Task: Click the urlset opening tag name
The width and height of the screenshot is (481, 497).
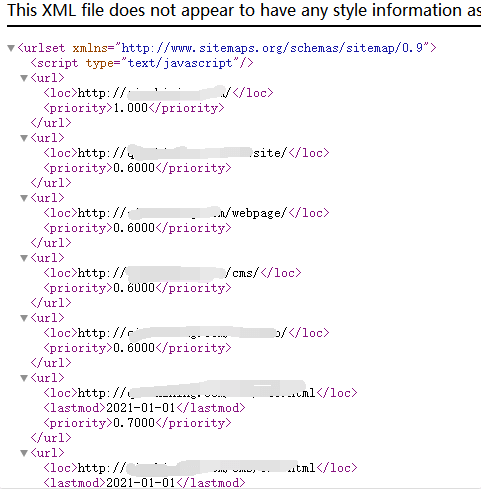Action: (x=44, y=48)
